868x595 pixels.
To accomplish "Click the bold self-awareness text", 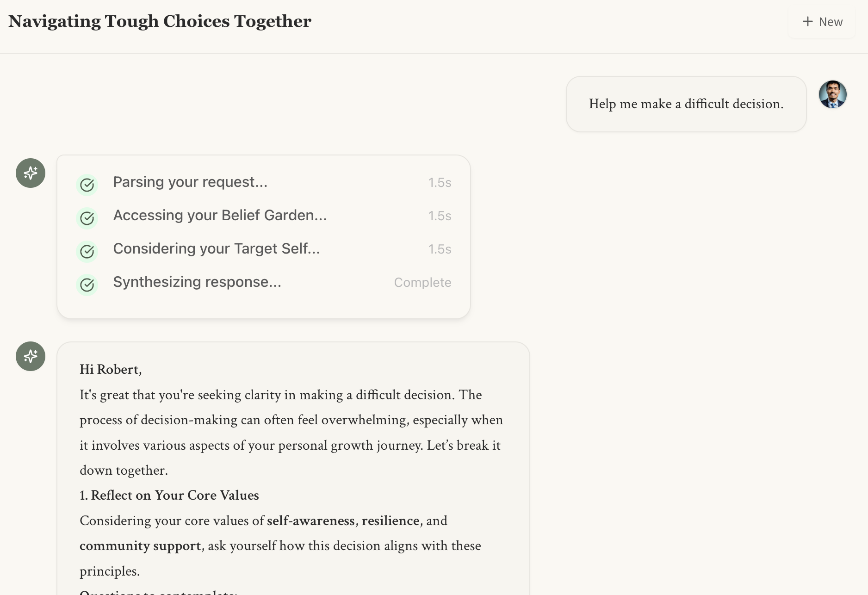I will 310,521.
